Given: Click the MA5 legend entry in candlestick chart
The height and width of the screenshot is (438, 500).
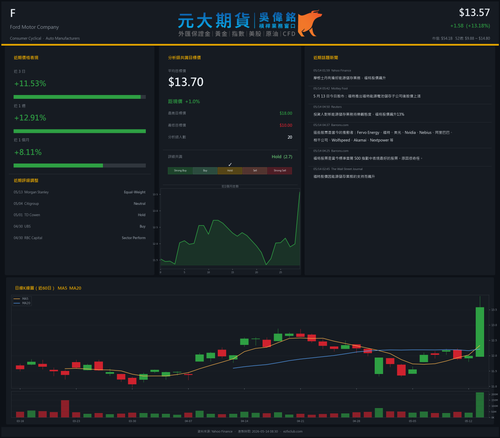Looking at the screenshot, I should coord(21,299).
